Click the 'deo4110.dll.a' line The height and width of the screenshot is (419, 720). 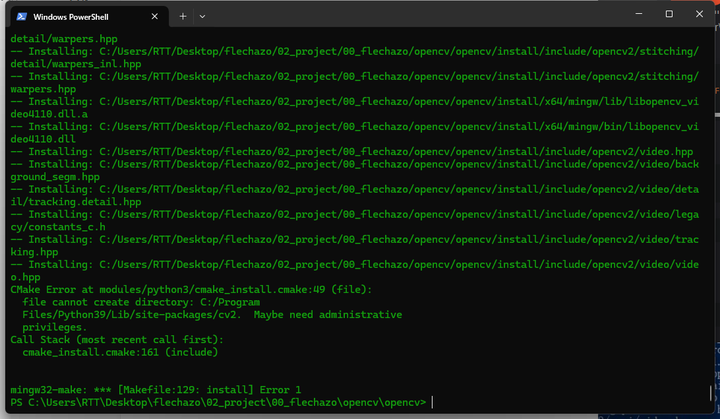point(49,114)
